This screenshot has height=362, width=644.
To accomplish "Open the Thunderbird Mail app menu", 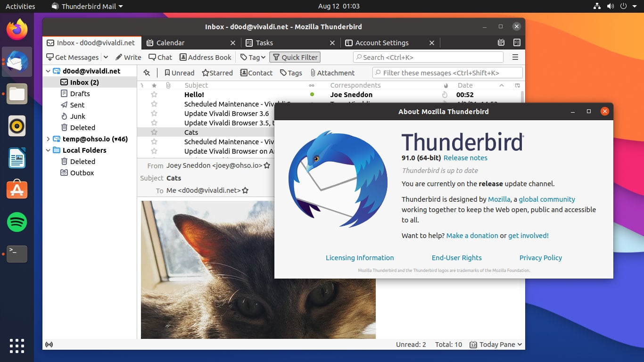I will point(87,6).
